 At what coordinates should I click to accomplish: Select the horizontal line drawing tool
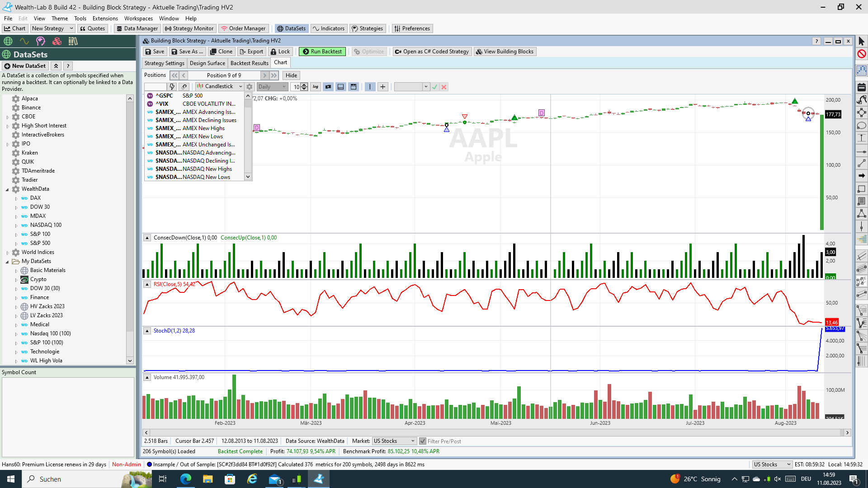pos(861,151)
